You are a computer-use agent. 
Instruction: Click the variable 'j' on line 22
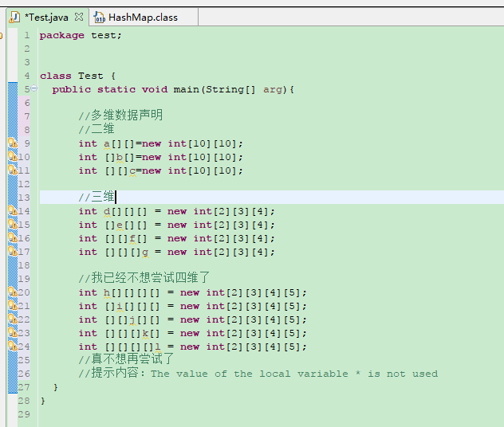(x=132, y=319)
